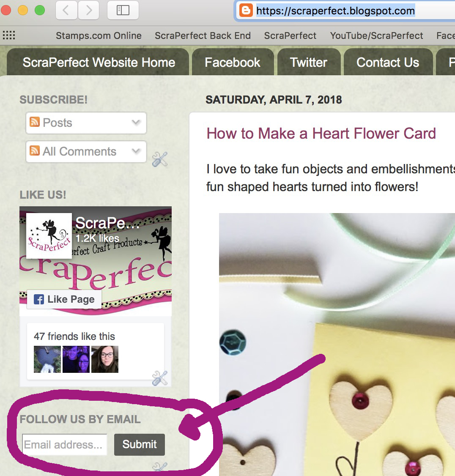Open the ScraPerfect Website Home tab
Viewport: 455px width, 476px height.
98,62
